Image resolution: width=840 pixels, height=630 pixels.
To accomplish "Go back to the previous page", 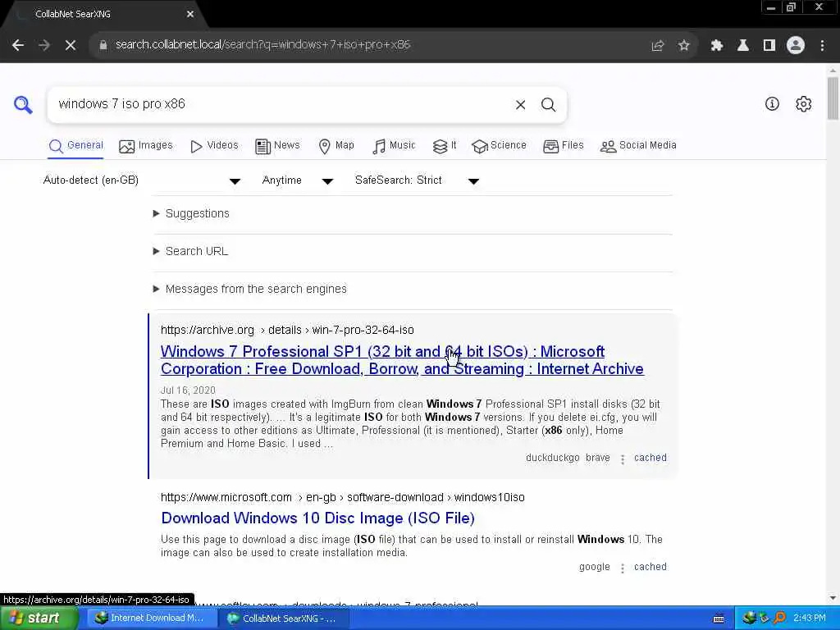I will point(18,46).
